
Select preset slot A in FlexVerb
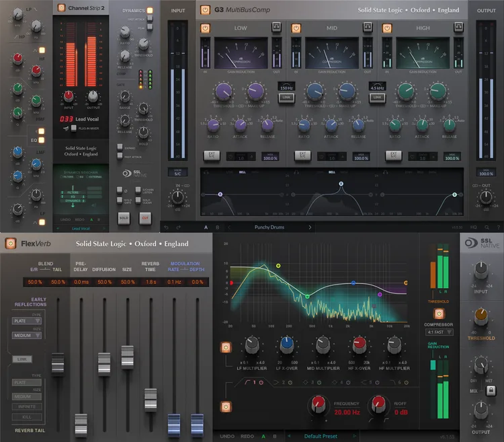[x=263, y=436]
